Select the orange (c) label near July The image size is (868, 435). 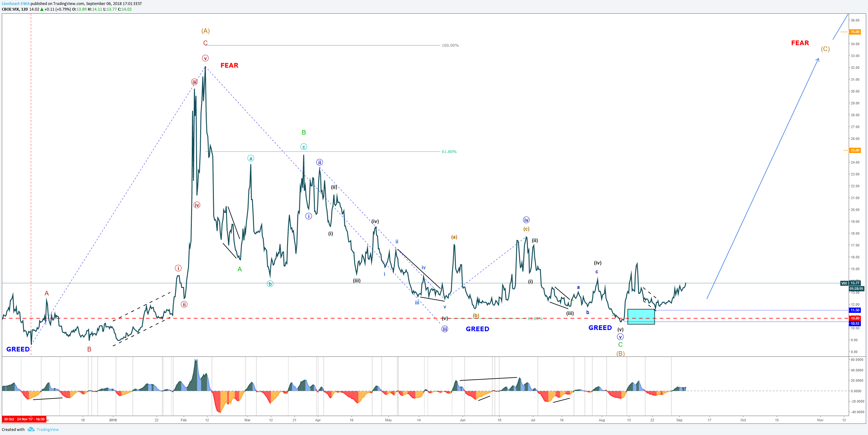click(526, 229)
